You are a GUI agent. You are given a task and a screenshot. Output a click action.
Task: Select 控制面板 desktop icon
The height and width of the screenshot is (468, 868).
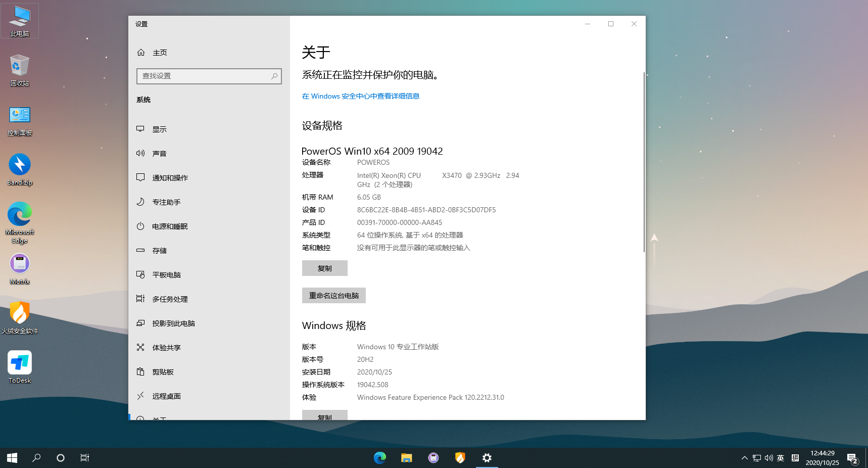[20, 120]
